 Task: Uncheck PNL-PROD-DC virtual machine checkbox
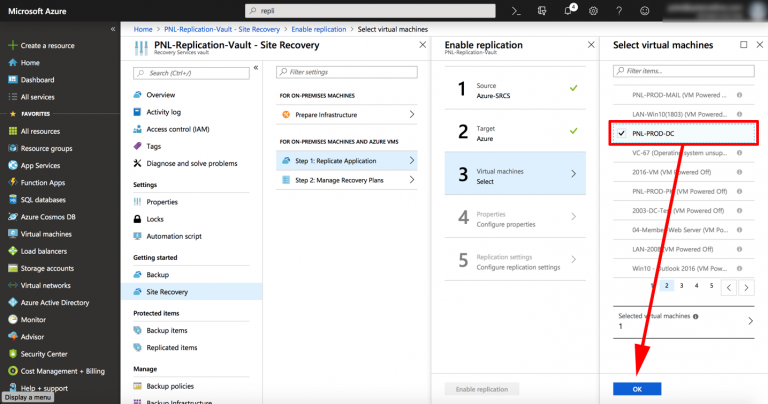[x=622, y=133]
